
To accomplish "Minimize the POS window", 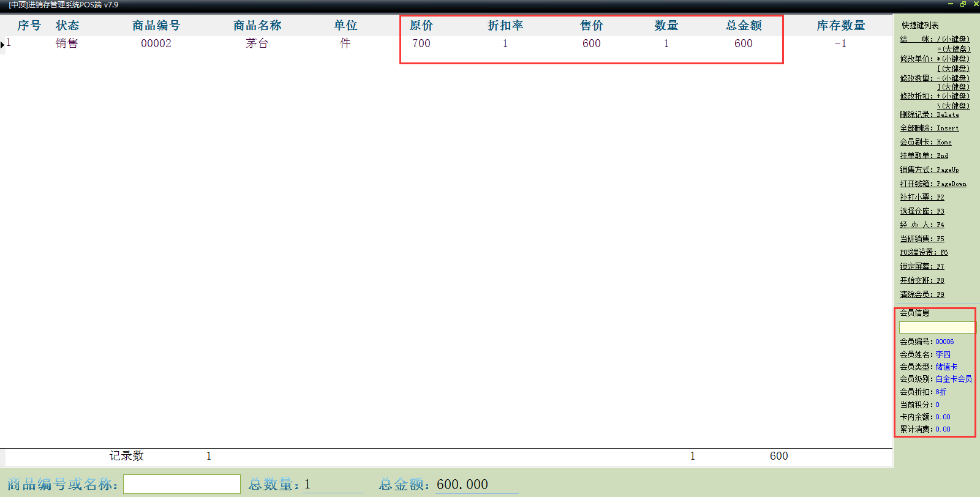I will [x=951, y=4].
